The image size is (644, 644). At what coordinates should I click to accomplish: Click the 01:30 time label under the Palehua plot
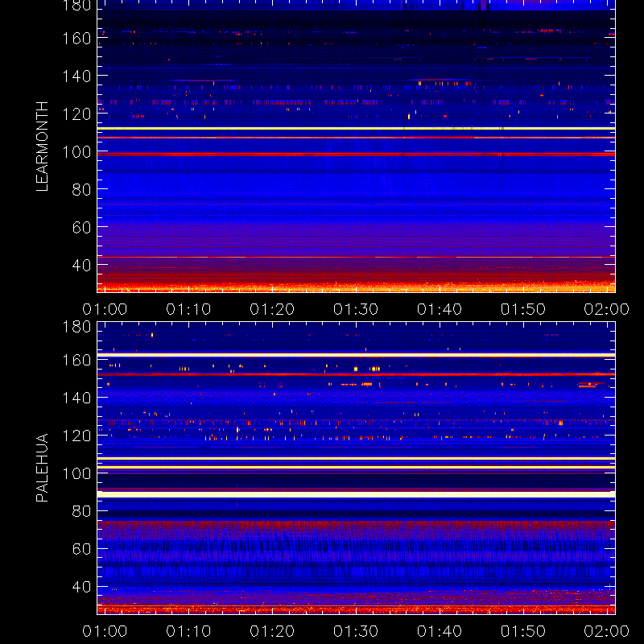[356, 631]
